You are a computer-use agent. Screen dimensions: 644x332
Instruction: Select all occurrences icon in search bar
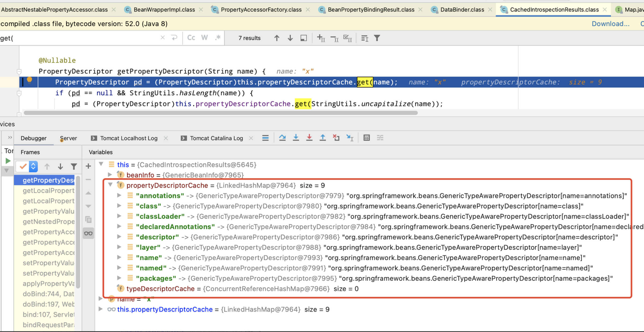coord(348,38)
